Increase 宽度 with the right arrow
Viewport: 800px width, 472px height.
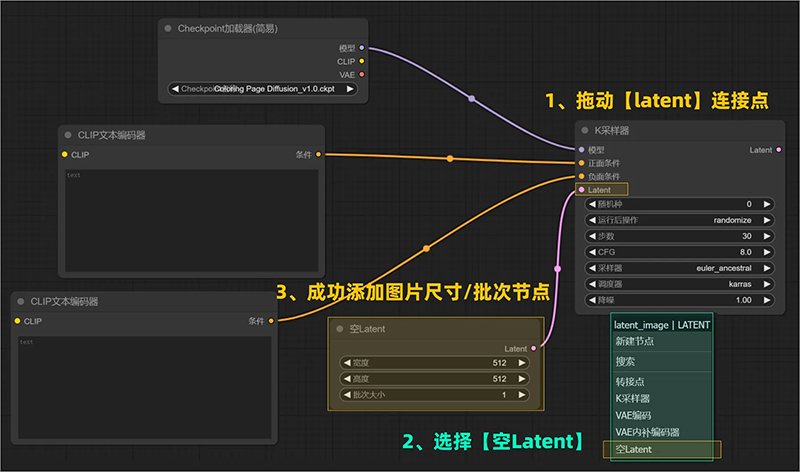click(521, 363)
